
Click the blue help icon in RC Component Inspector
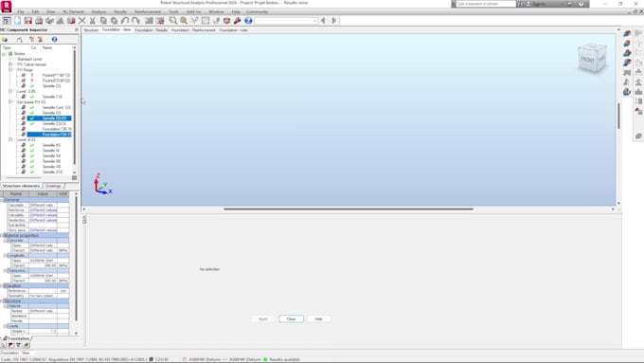click(54, 40)
